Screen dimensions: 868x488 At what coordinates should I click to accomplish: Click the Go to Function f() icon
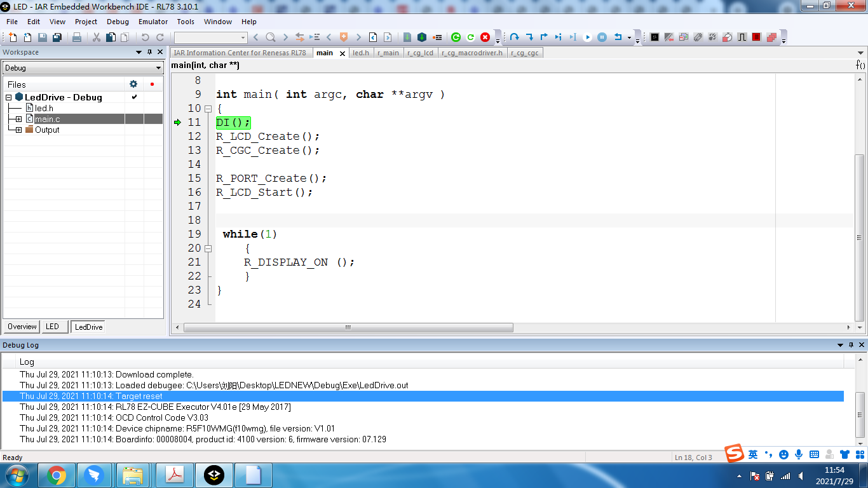tap(860, 65)
